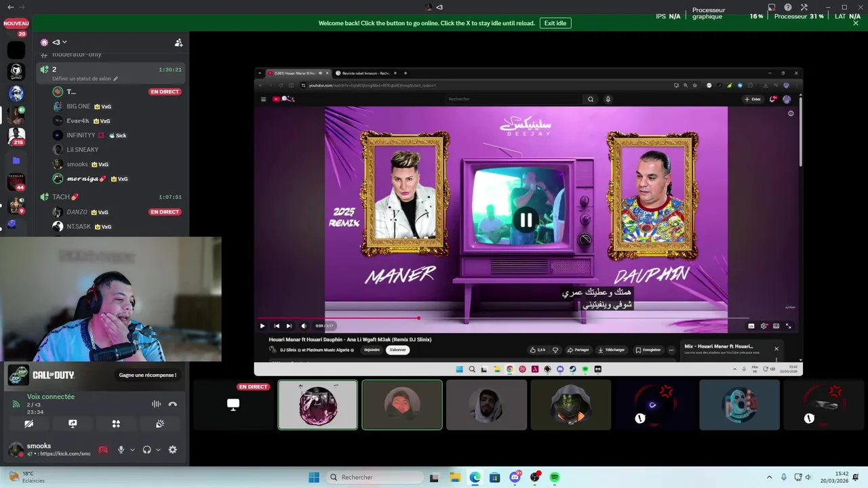Open server icon with 215 badge

(16, 136)
